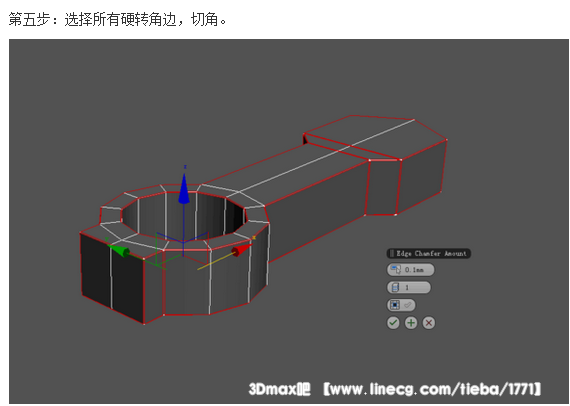Click the Edge Chamfer Amount caddy title

pyautogui.click(x=431, y=253)
